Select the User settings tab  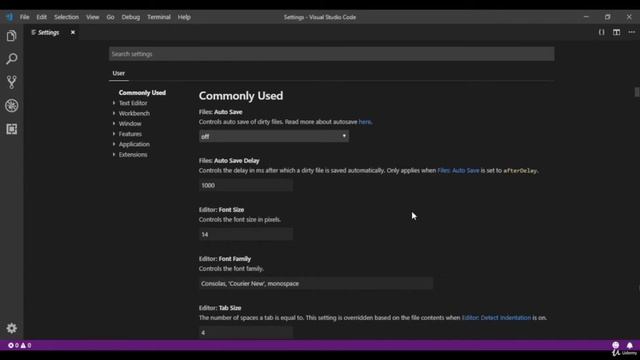pos(119,73)
